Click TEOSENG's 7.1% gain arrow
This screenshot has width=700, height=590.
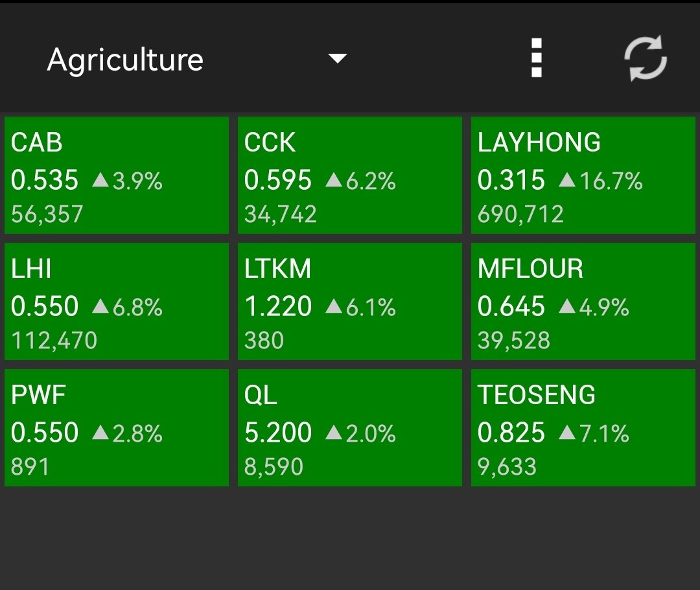click(x=567, y=432)
